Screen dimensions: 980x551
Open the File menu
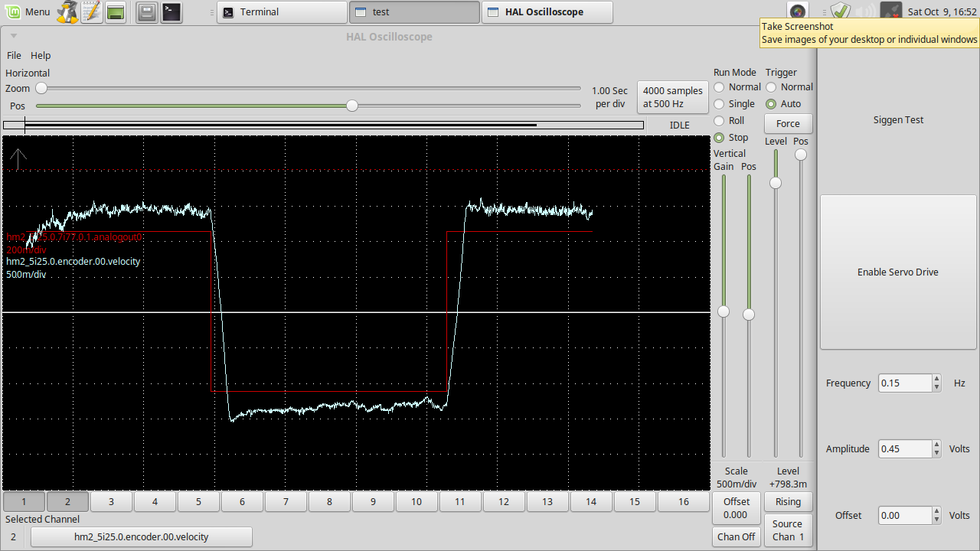[x=14, y=55]
